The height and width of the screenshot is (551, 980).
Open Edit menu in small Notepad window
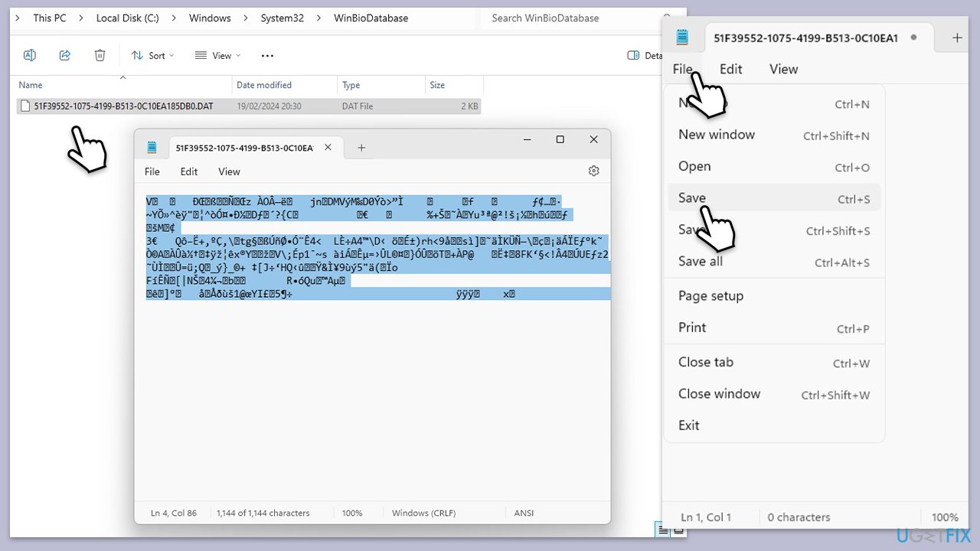pyautogui.click(x=189, y=171)
